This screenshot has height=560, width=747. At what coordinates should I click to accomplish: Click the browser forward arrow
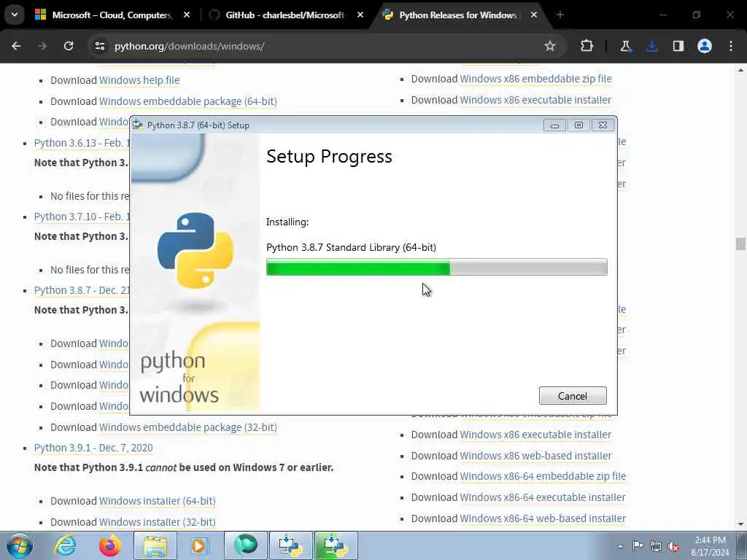[42, 46]
